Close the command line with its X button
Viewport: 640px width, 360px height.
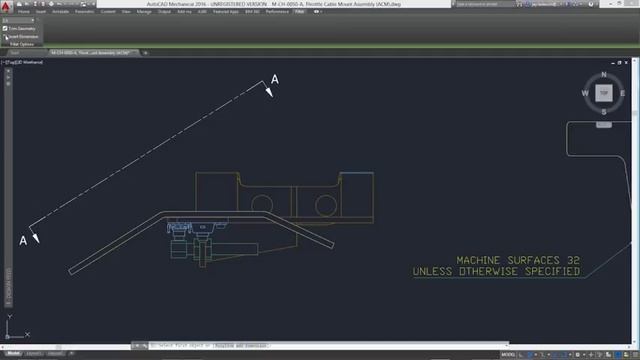click(137, 346)
